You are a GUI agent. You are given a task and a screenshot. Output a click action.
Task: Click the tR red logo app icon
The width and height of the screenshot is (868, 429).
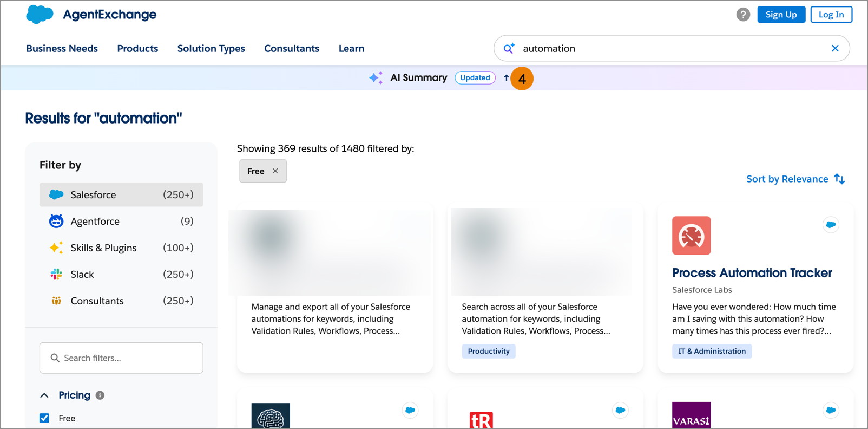pyautogui.click(x=481, y=419)
